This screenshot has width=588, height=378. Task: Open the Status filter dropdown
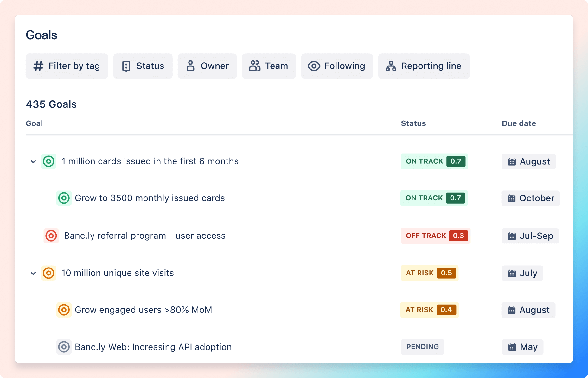click(x=143, y=66)
